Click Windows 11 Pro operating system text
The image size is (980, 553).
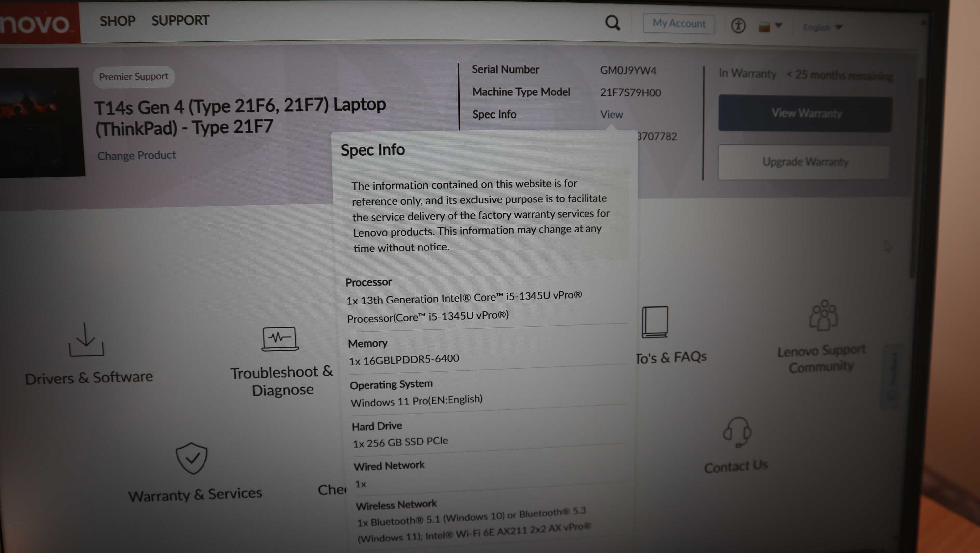click(x=417, y=401)
